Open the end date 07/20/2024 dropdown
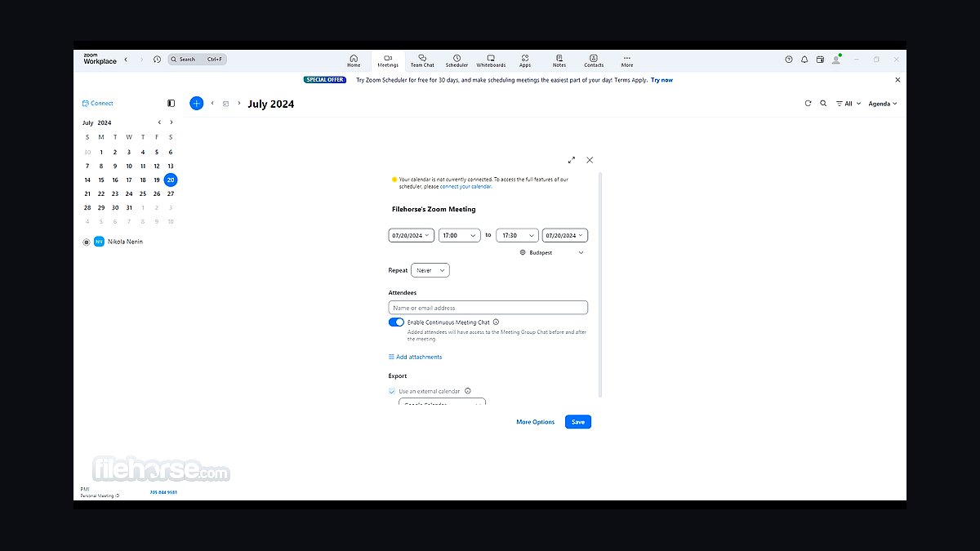Screen dimensions: 980x551 pos(565,235)
